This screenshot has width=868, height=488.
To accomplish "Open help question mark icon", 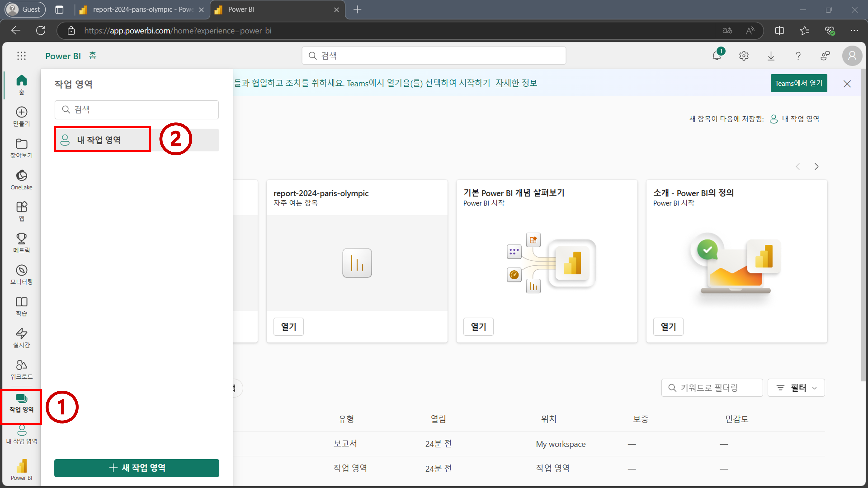I will [x=798, y=56].
